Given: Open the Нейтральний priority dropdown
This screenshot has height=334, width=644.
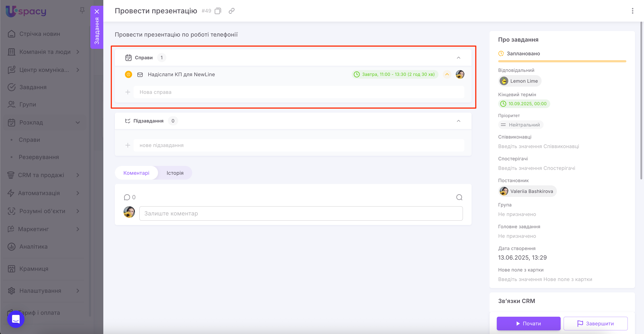Looking at the screenshot, I should [521, 125].
